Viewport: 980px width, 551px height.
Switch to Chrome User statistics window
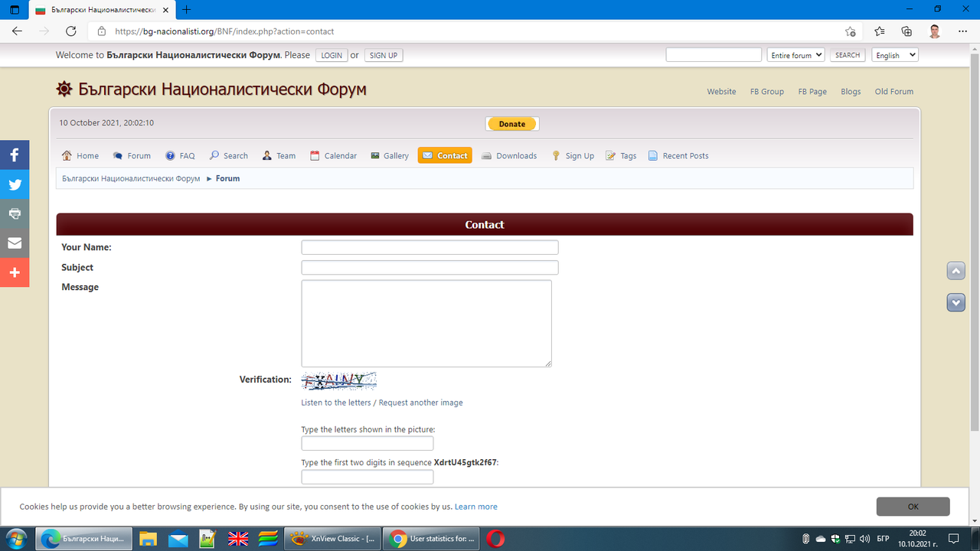point(431,539)
